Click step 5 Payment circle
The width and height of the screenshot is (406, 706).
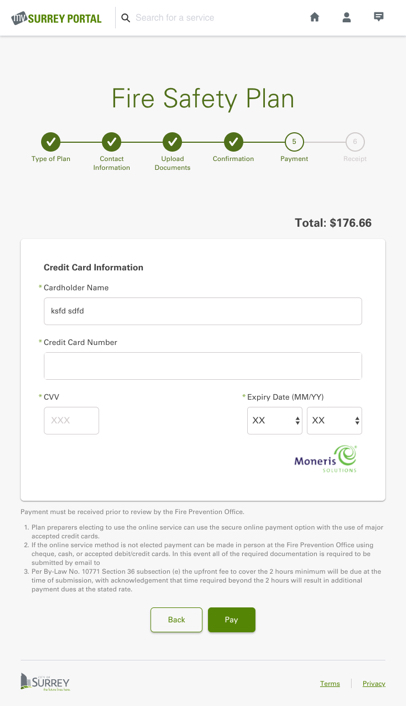[294, 142]
